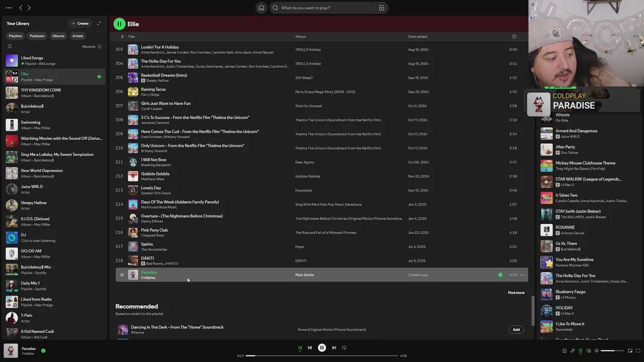Image resolution: width=644 pixels, height=362 pixels.
Task: Pause playback in bottom player
Action: (322, 347)
